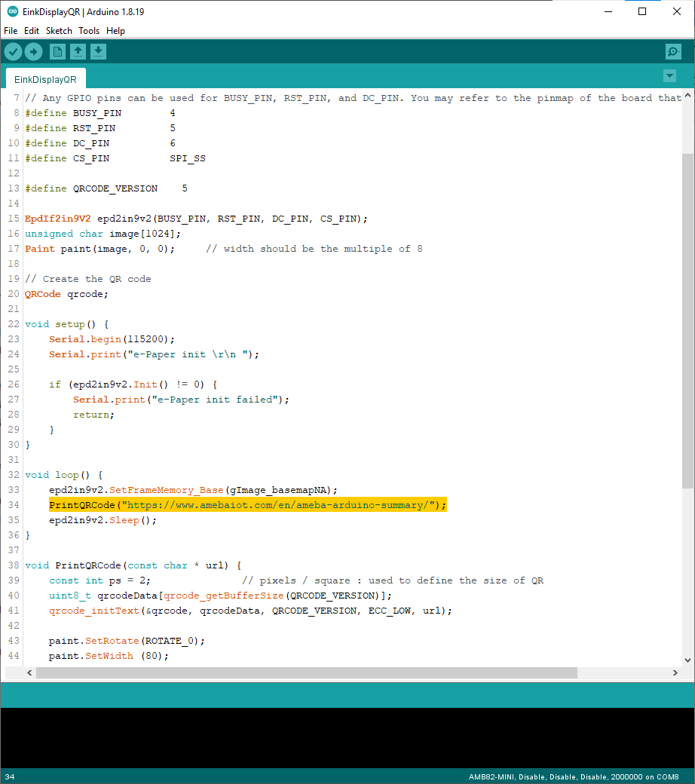Click the Save sketch down-arrow icon
Screen dimensions: 695x784
pos(99,51)
